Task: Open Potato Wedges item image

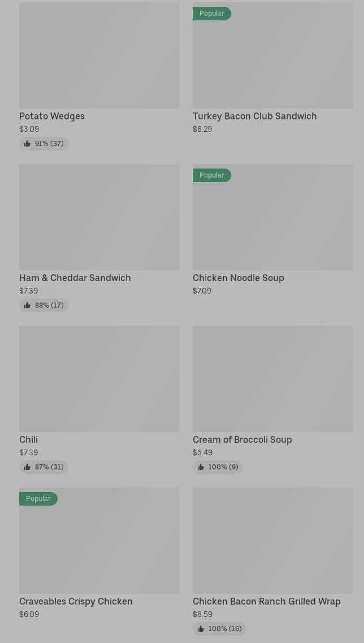Action: click(99, 55)
